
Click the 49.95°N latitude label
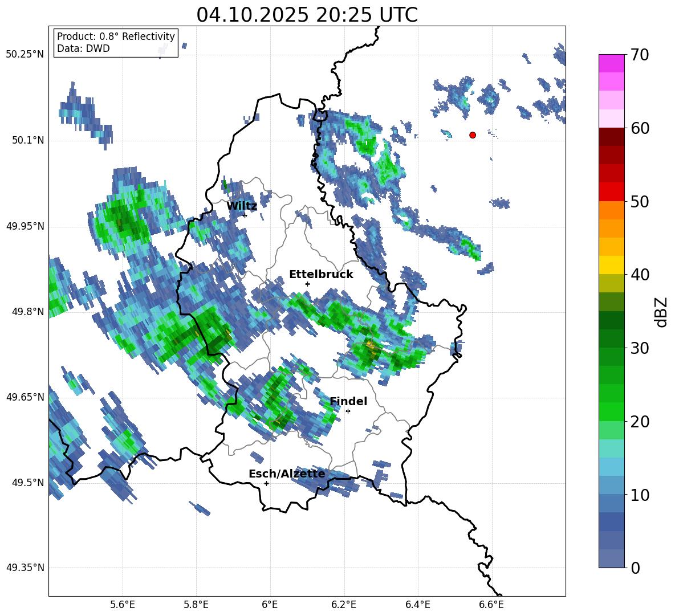click(25, 226)
